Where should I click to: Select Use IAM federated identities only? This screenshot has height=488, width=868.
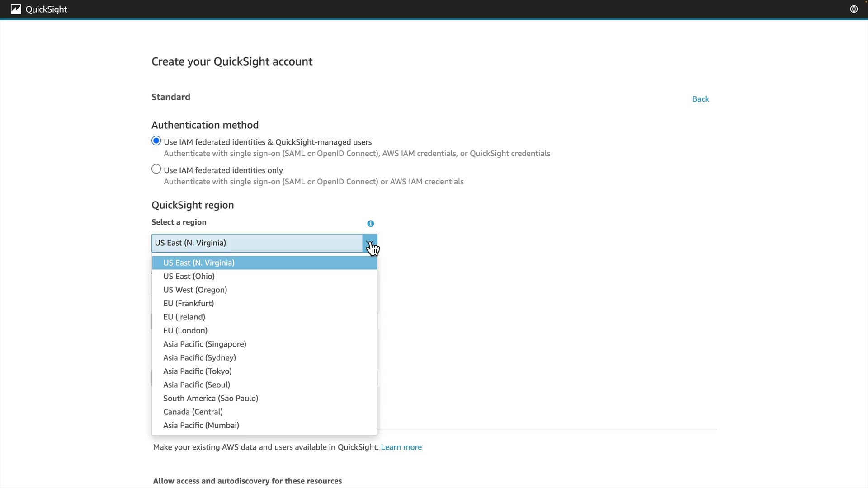click(x=156, y=169)
